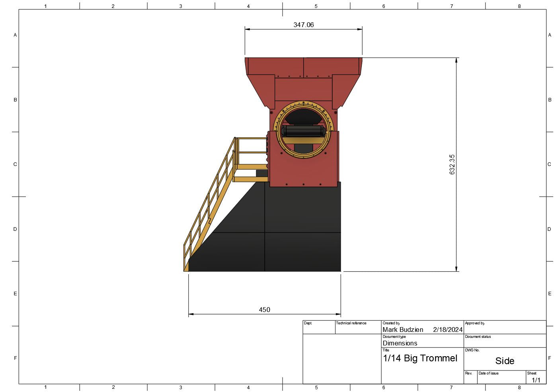The height and width of the screenshot is (392, 556).
Task: Click the '1/14 Big Trommel' title text
Action: point(420,358)
